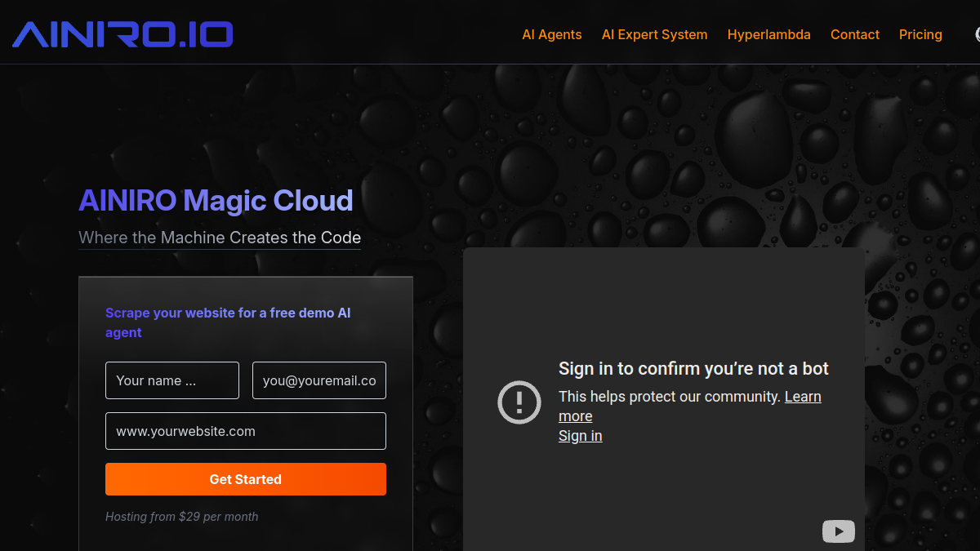Click the Sign in link in the video
Viewport: 980px width, 551px height.
581,436
